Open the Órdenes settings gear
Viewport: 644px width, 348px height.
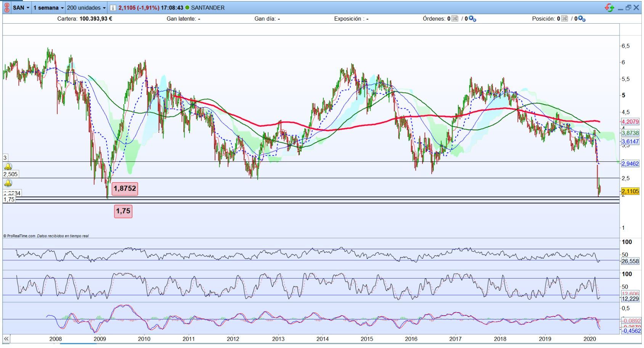point(472,18)
